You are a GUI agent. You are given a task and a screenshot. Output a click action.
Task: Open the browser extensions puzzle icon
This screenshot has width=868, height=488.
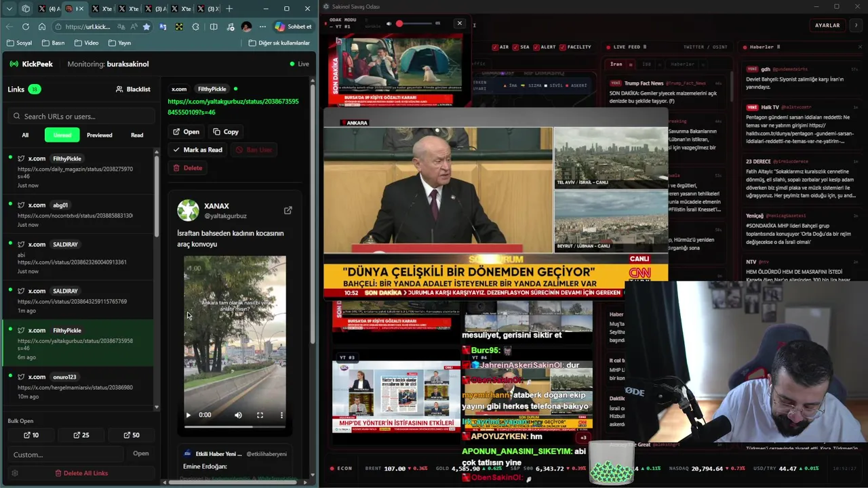click(196, 26)
